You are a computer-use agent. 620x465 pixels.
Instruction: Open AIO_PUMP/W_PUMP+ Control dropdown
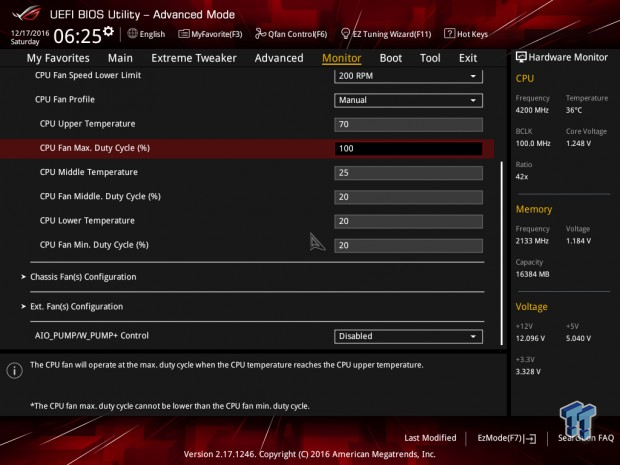pyautogui.click(x=408, y=336)
